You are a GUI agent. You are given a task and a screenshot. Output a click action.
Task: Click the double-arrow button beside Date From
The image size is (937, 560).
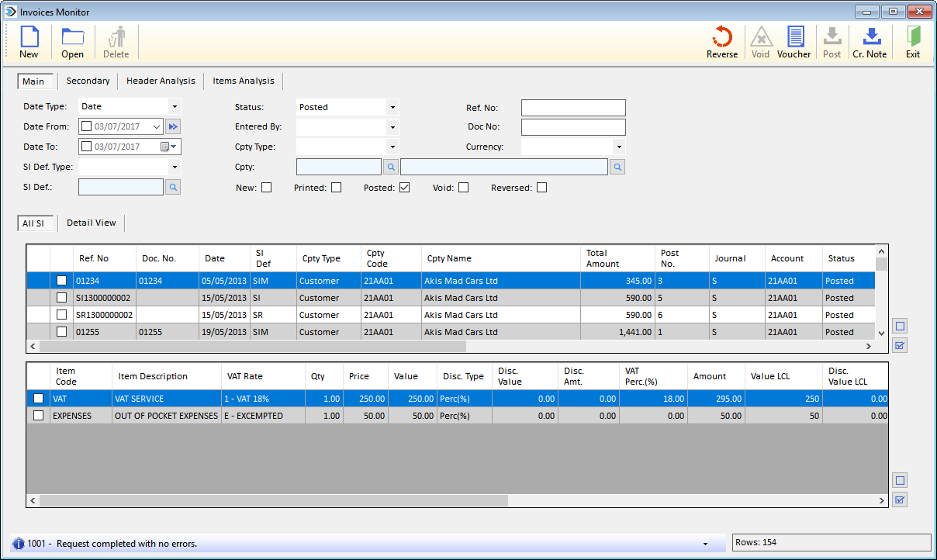pyautogui.click(x=172, y=126)
